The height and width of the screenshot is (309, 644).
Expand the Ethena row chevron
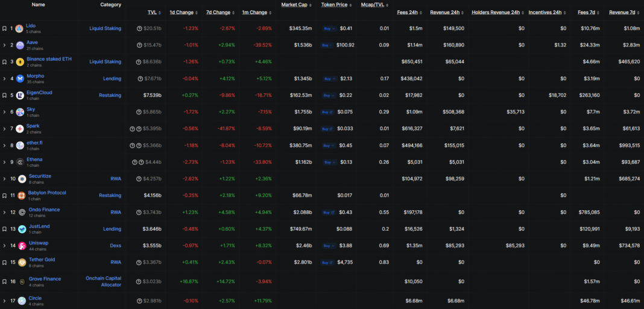pyautogui.click(x=4, y=162)
